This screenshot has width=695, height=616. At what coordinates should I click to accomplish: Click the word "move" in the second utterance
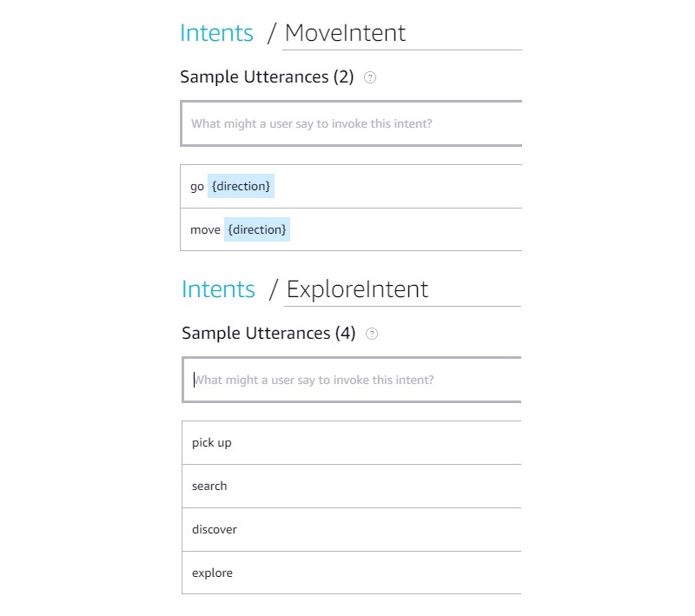click(x=205, y=229)
